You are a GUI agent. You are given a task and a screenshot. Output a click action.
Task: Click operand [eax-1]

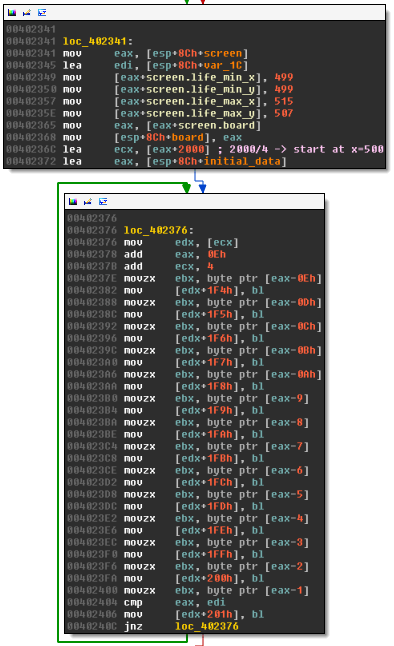pos(286,590)
